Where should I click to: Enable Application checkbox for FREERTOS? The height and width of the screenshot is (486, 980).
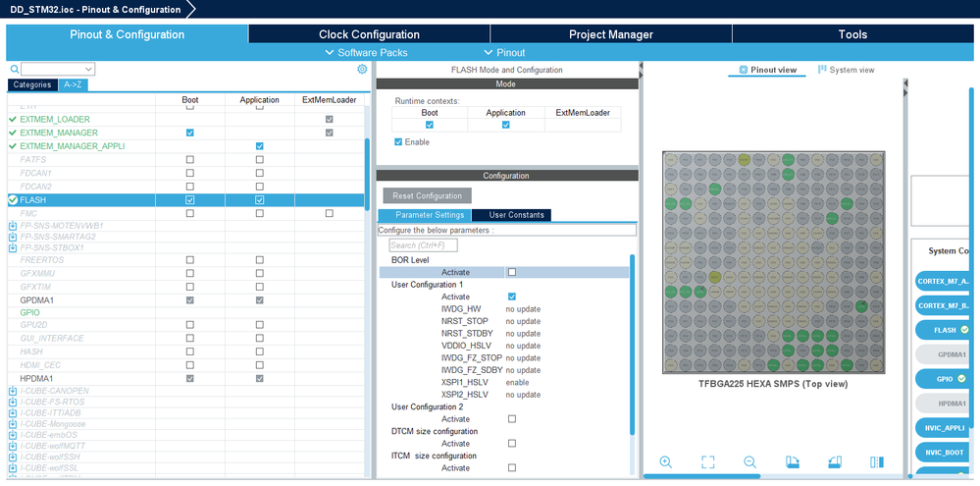tap(259, 259)
